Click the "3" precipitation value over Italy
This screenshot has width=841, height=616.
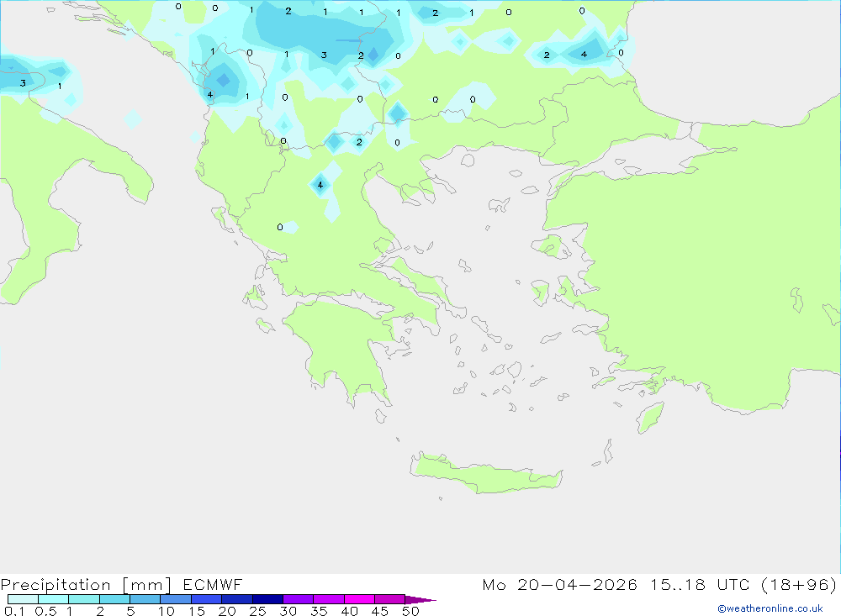pyautogui.click(x=23, y=83)
